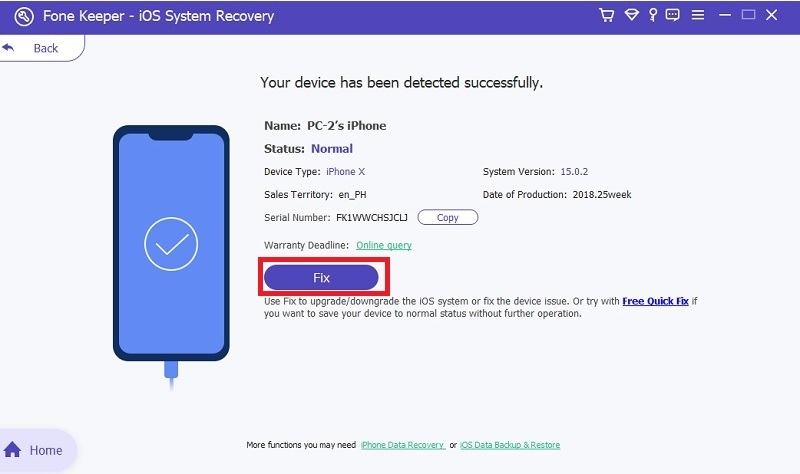Click the iPhone X device type value
Image resolution: width=800 pixels, height=474 pixels.
[345, 172]
